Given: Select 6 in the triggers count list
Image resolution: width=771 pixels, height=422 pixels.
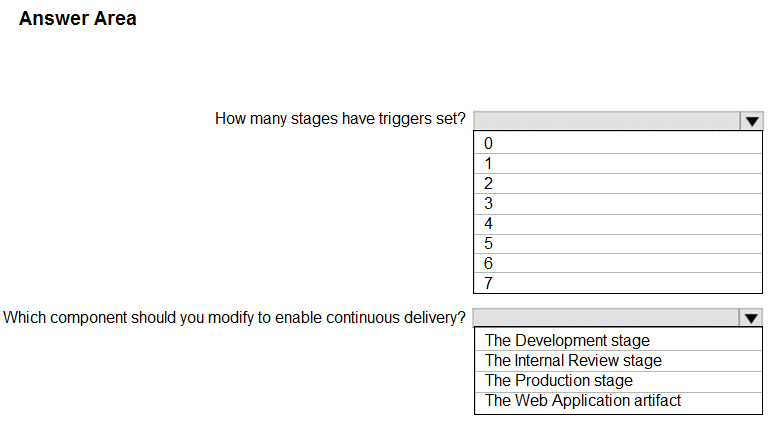Looking at the screenshot, I should tap(619, 263).
